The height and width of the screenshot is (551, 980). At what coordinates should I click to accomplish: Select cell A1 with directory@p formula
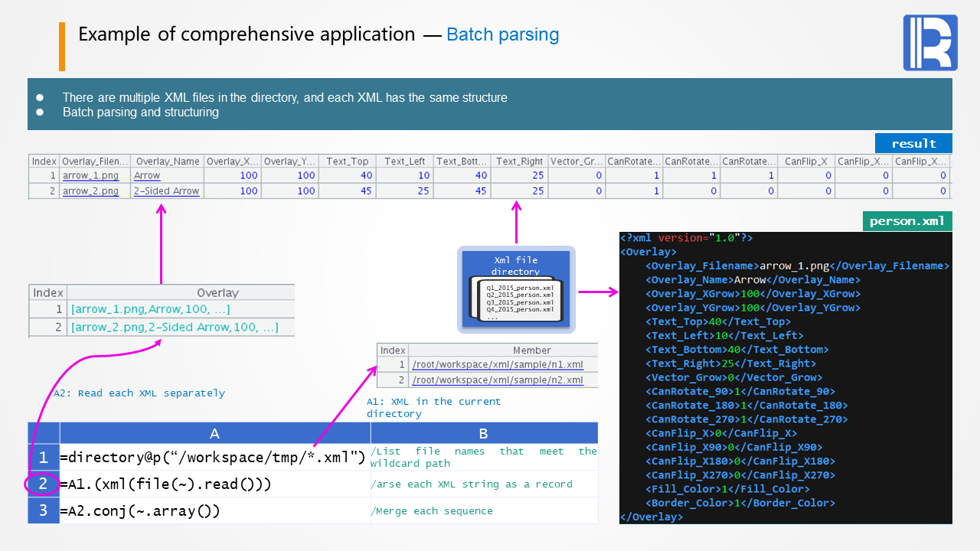click(214, 458)
